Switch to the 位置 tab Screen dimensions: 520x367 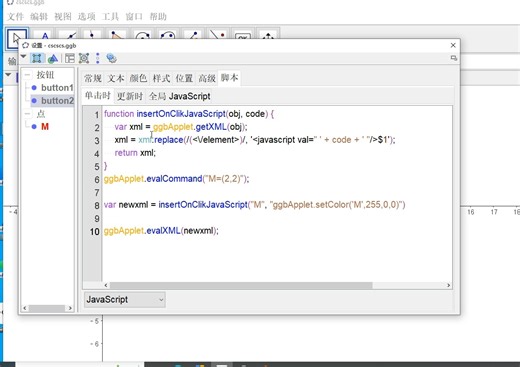click(184, 78)
